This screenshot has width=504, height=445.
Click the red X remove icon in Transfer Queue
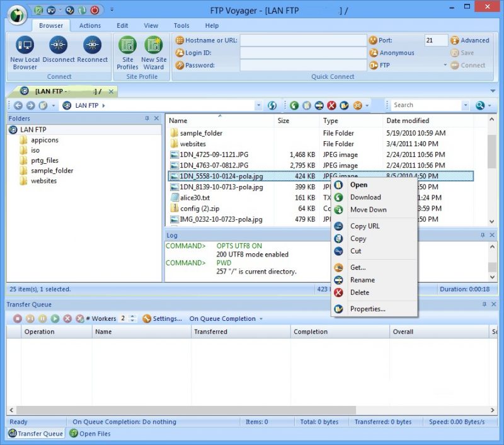[67, 319]
